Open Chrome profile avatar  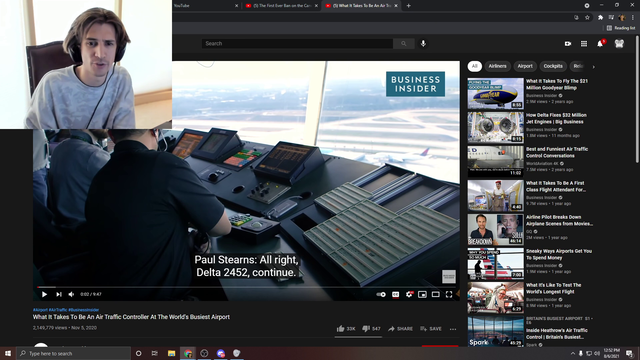pos(622,18)
